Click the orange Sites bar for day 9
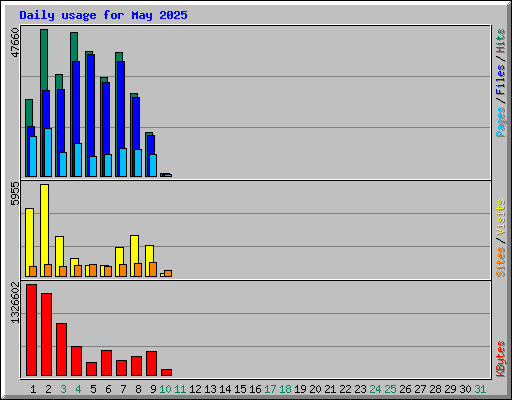 153,269
